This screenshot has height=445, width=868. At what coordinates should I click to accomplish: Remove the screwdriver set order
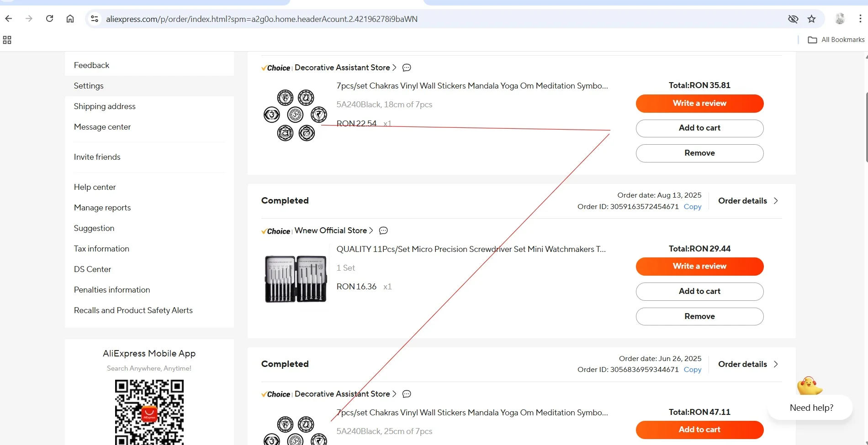699,317
